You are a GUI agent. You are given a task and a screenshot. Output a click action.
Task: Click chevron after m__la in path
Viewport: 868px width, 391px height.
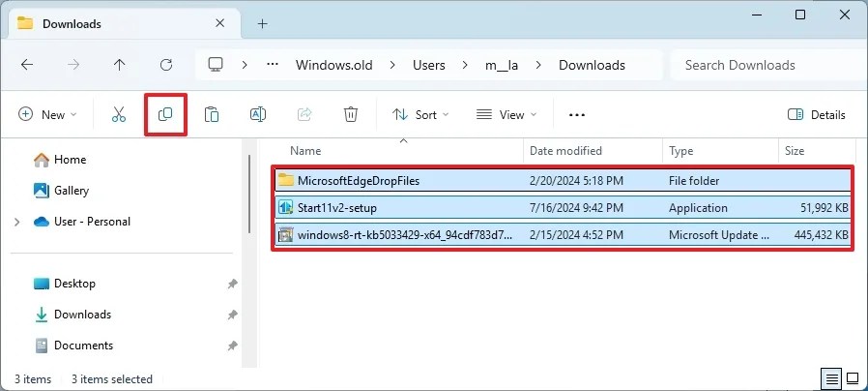point(538,65)
